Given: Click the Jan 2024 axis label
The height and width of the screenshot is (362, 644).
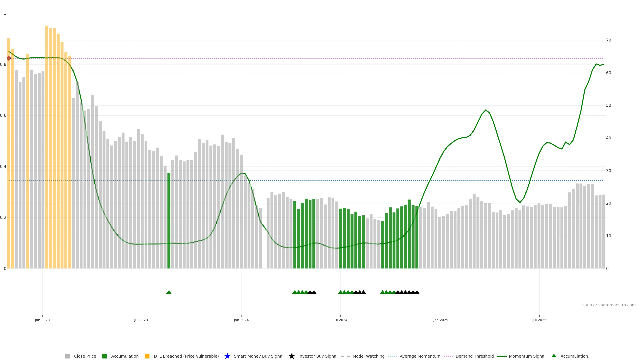Looking at the screenshot, I should point(241,320).
